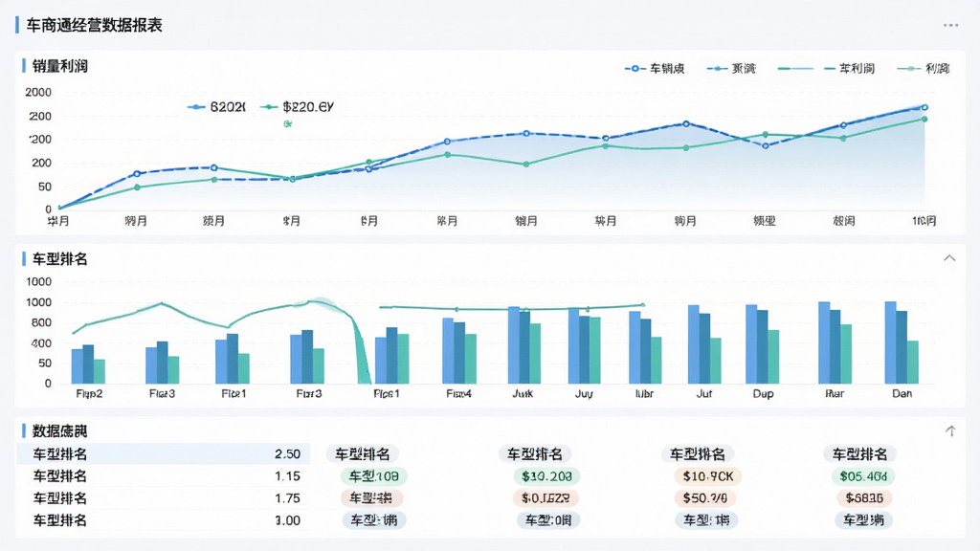Toggle the blue 62020 series legend inside the chart
This screenshot has height=551, width=980.
(217, 107)
